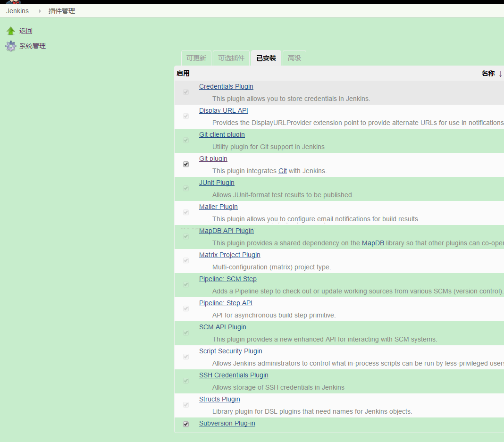Uncheck the Subversion Plug-in checkbox

point(186,425)
